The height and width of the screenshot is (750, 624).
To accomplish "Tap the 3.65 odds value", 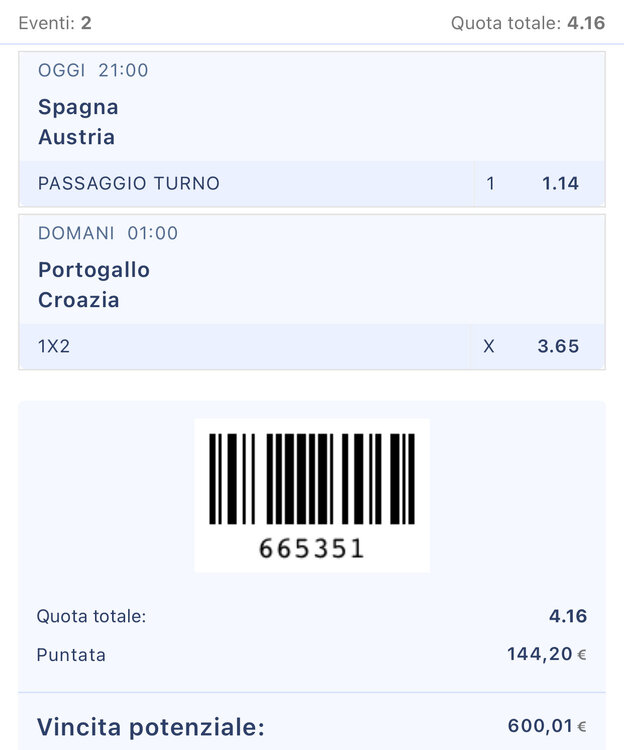I will coord(558,346).
